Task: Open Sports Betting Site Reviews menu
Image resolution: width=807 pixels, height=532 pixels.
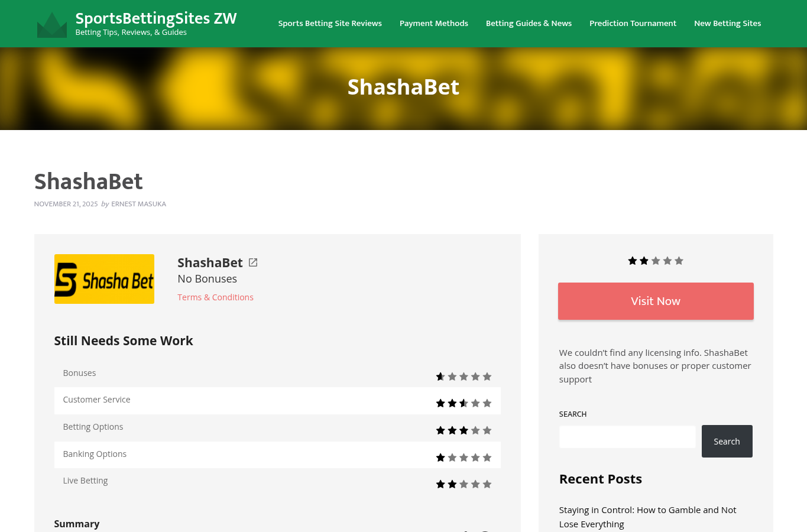Action: [330, 24]
